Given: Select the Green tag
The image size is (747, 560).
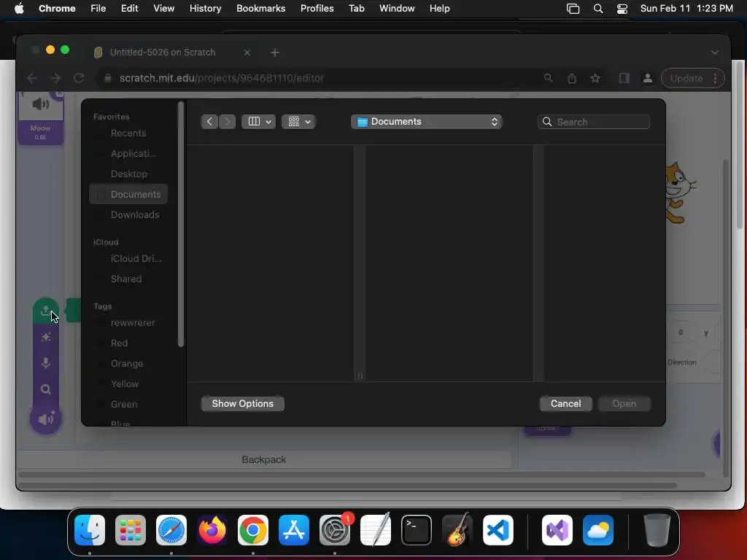Looking at the screenshot, I should (128, 404).
